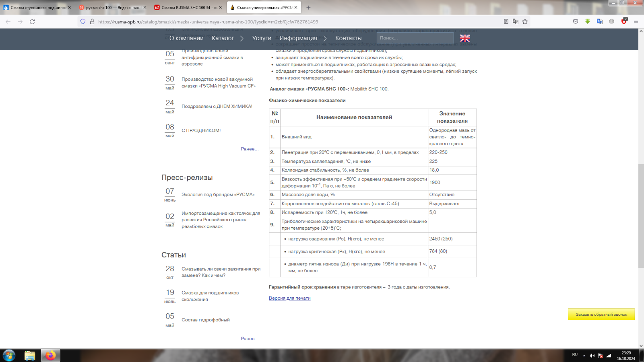Screen dimensions: 644x362
Task: Open the blue translator extension
Action: (x=600, y=22)
